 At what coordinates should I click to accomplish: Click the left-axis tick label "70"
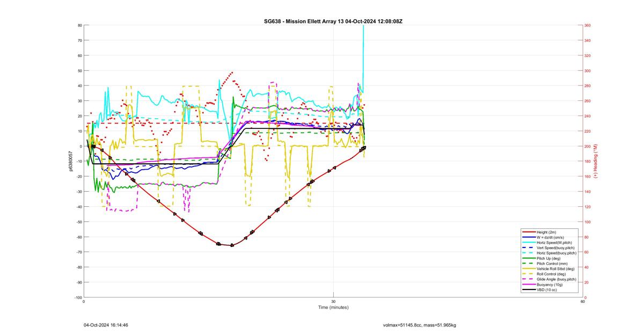pyautogui.click(x=79, y=40)
